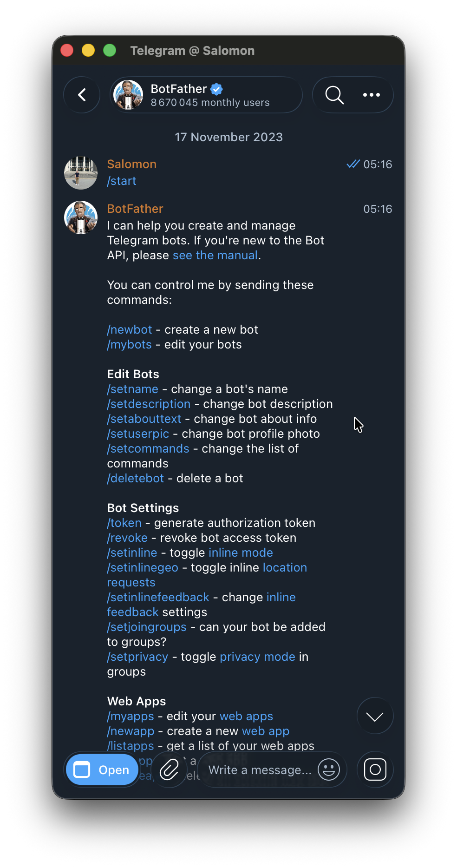Click inside the Write a message field
The image size is (457, 868).
click(x=260, y=770)
